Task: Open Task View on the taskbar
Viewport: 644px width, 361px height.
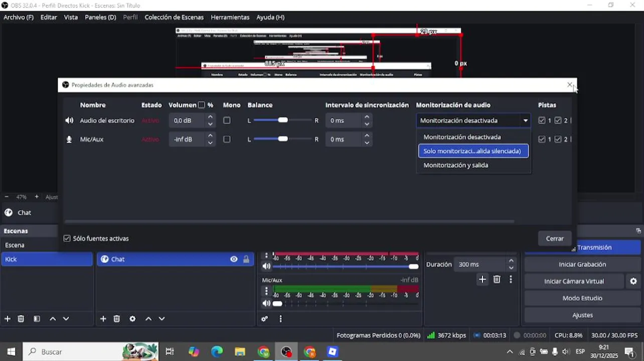Action: (x=170, y=351)
